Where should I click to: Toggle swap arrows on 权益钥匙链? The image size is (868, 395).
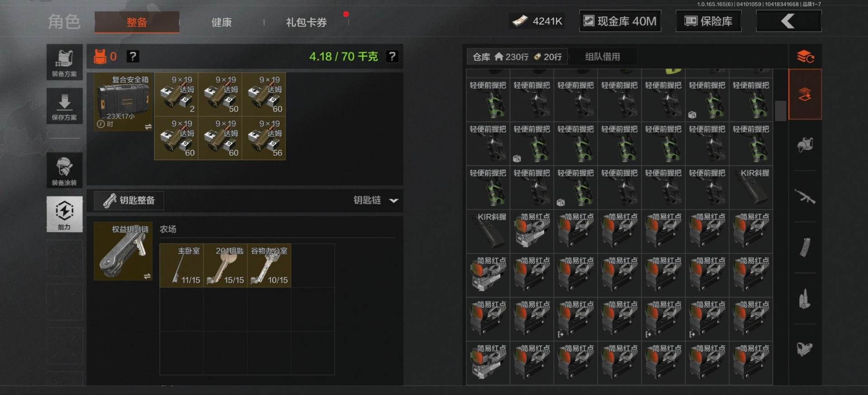[147, 276]
